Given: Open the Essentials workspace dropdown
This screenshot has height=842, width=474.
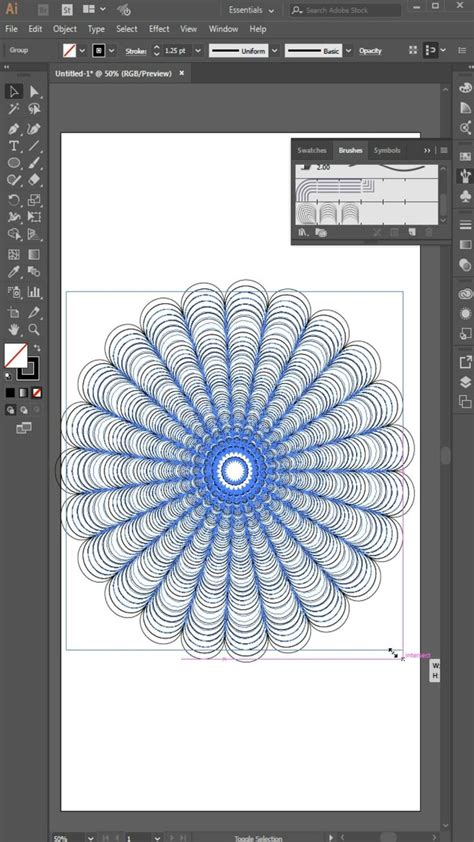Looking at the screenshot, I should 251,10.
